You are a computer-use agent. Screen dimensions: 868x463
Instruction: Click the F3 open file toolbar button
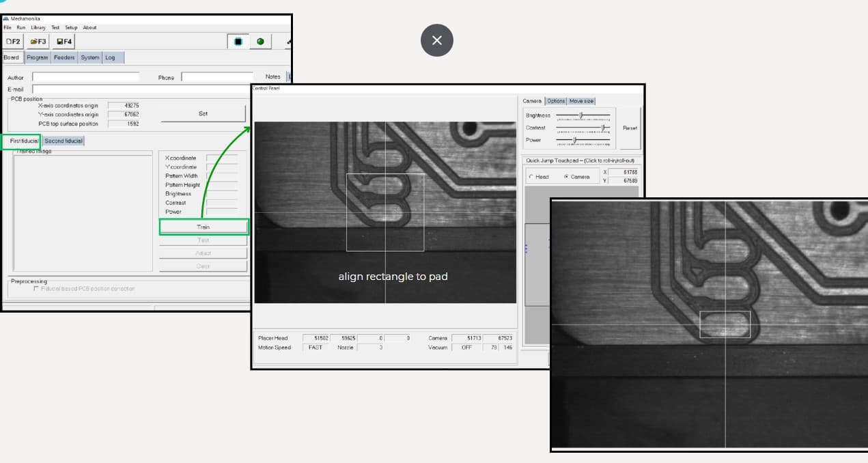38,42
